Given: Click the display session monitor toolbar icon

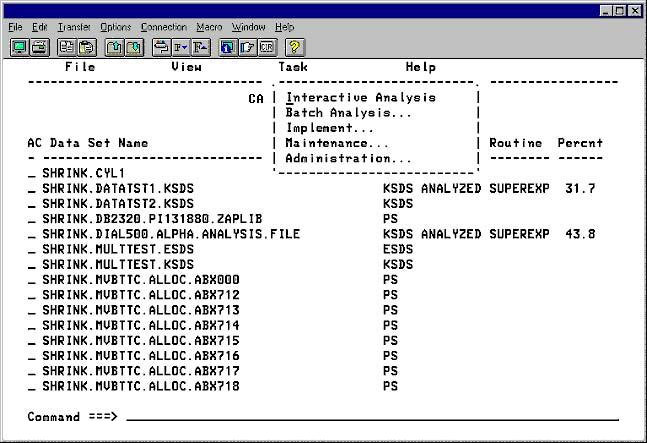Looking at the screenshot, I should (x=19, y=47).
